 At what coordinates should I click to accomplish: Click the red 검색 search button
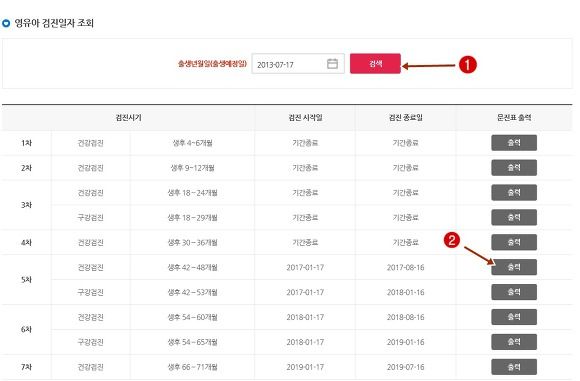tap(375, 64)
